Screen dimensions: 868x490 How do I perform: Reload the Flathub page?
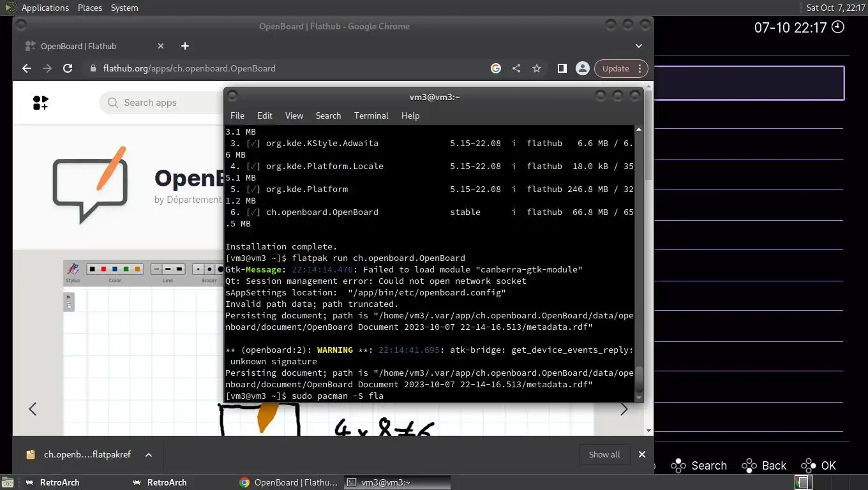[68, 68]
